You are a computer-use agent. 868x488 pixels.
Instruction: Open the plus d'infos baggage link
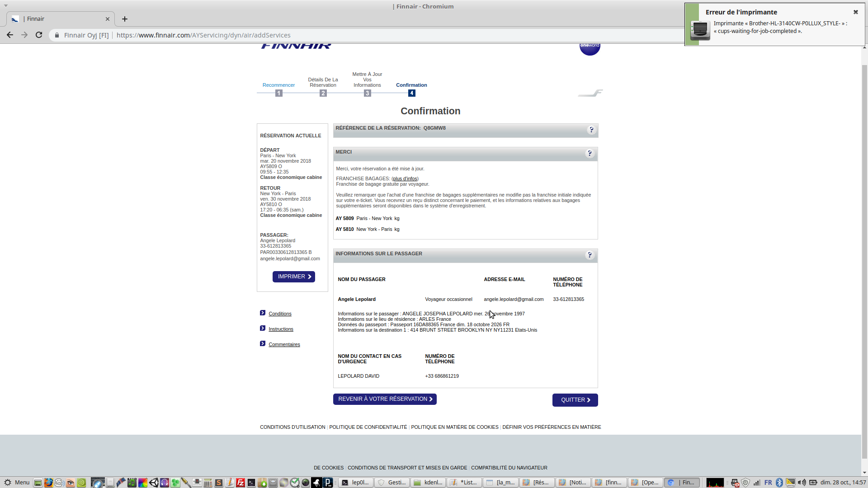(x=405, y=178)
